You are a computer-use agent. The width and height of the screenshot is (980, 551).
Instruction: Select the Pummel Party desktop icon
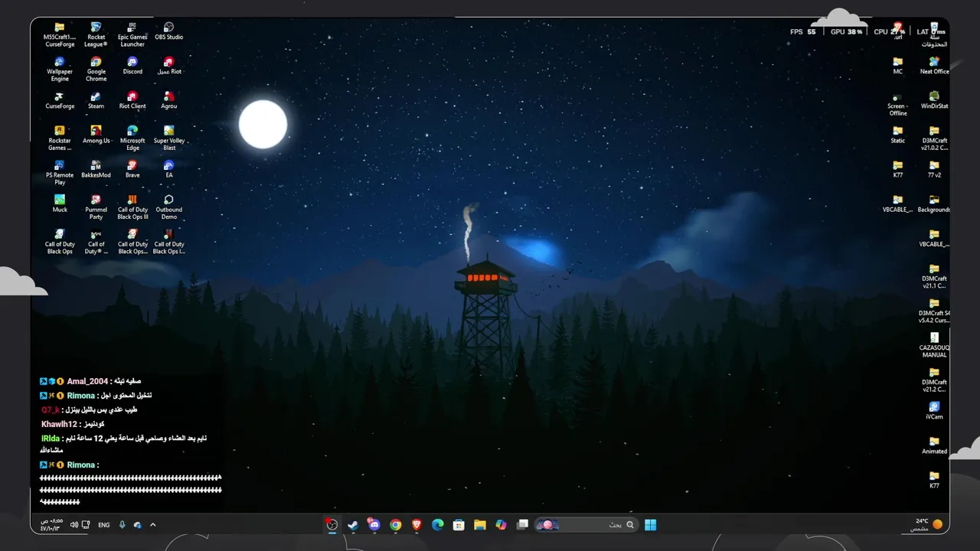point(96,207)
